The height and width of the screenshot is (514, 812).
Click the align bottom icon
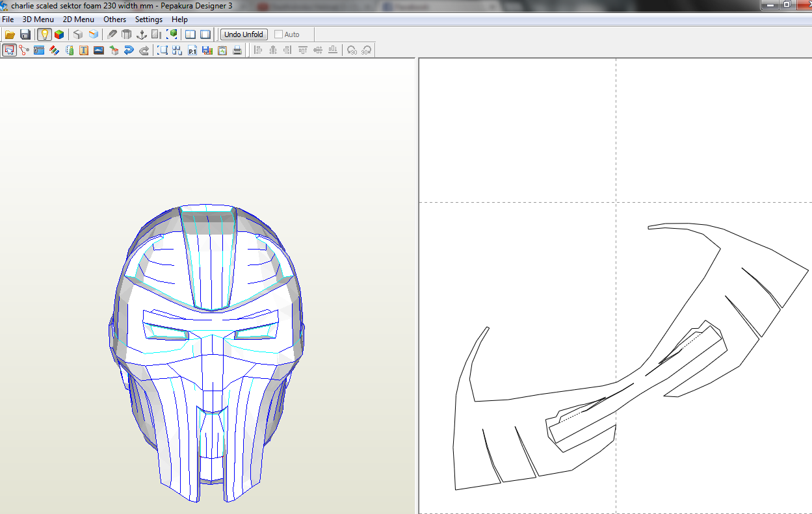pos(333,50)
